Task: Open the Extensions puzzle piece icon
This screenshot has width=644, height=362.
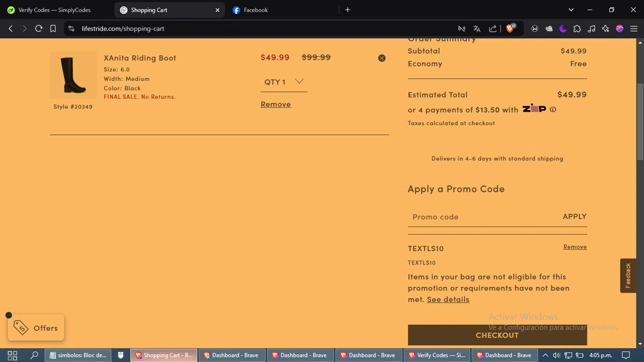Action: tap(577, 29)
